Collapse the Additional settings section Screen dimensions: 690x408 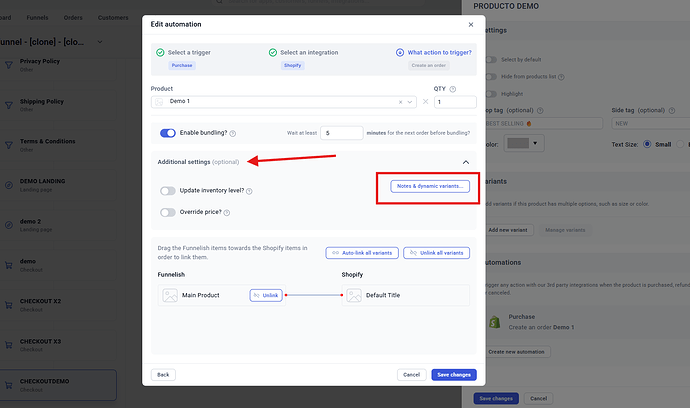pyautogui.click(x=464, y=161)
